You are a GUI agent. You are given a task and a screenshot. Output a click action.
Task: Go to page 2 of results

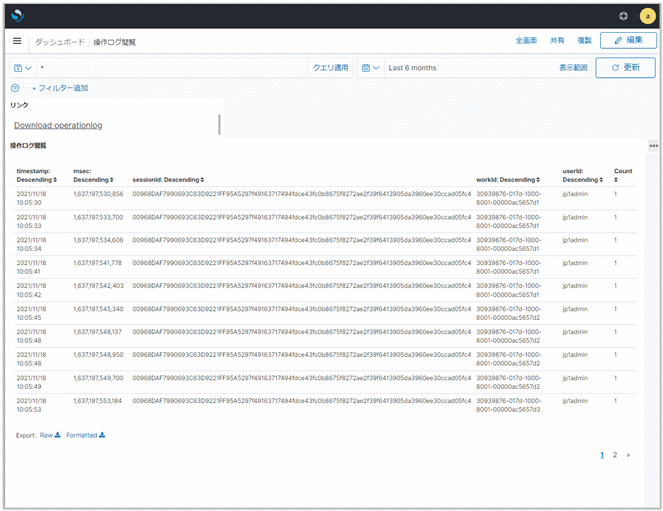click(615, 454)
